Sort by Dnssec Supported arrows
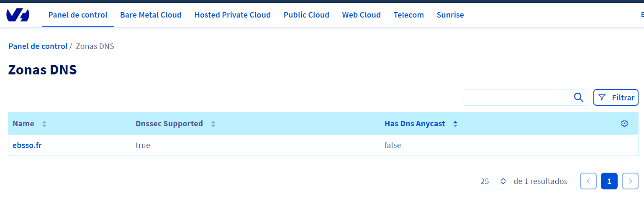The height and width of the screenshot is (222, 644). tap(213, 124)
